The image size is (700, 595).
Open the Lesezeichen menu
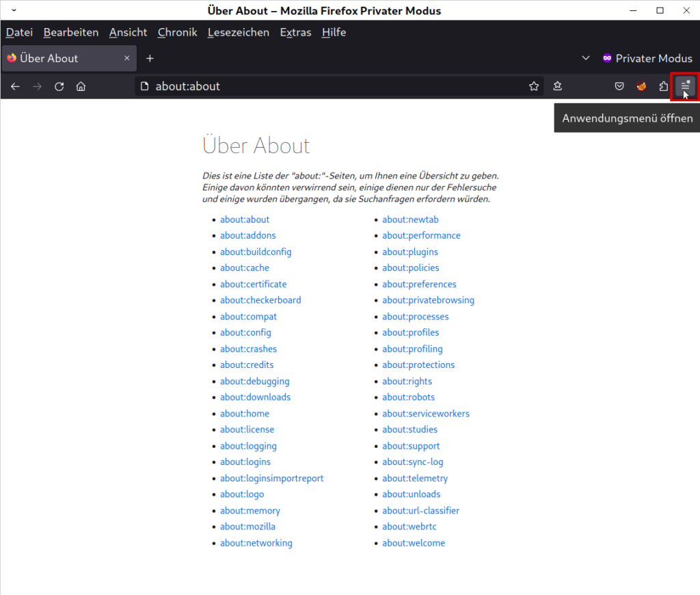pyautogui.click(x=238, y=32)
